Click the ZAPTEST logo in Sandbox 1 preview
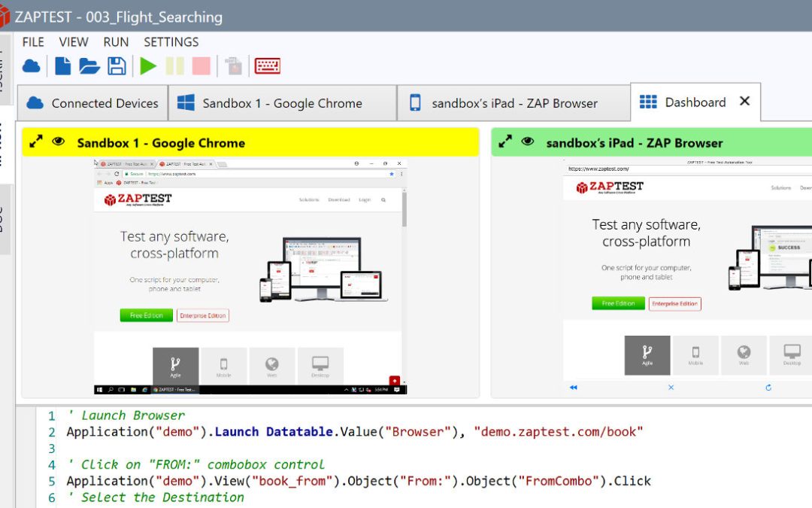The width and height of the screenshot is (812, 508). coord(138,199)
